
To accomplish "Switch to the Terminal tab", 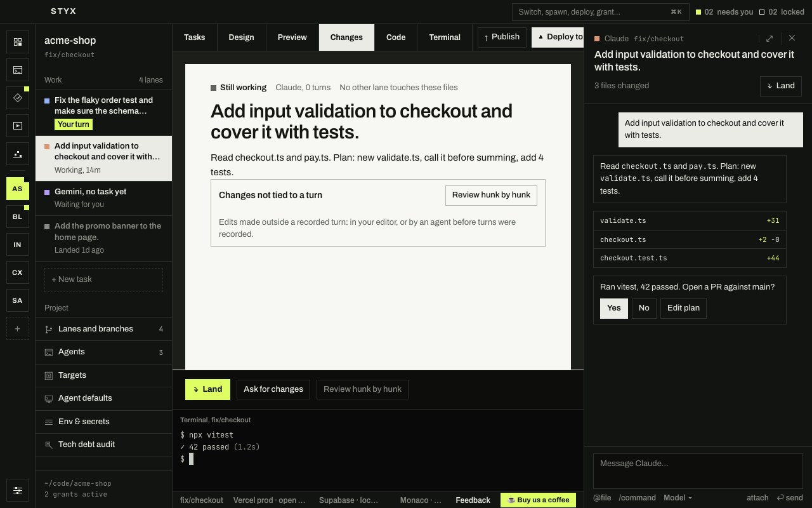I will pyautogui.click(x=445, y=37).
